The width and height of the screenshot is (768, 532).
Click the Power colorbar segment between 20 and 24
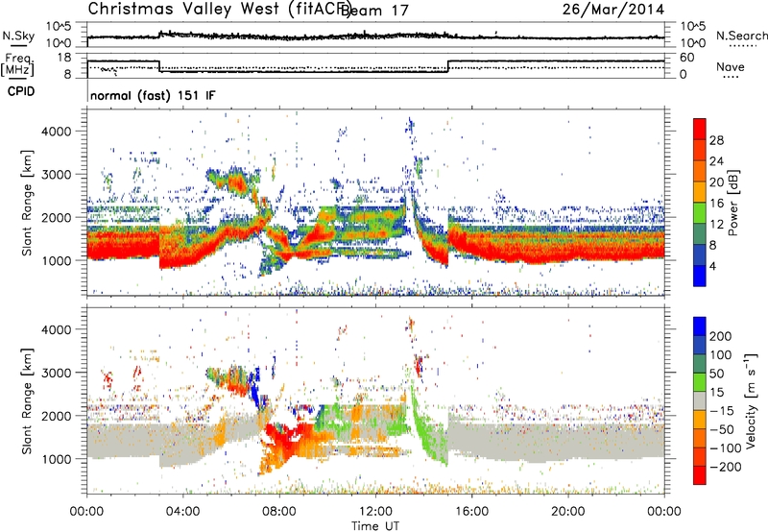[x=700, y=171]
